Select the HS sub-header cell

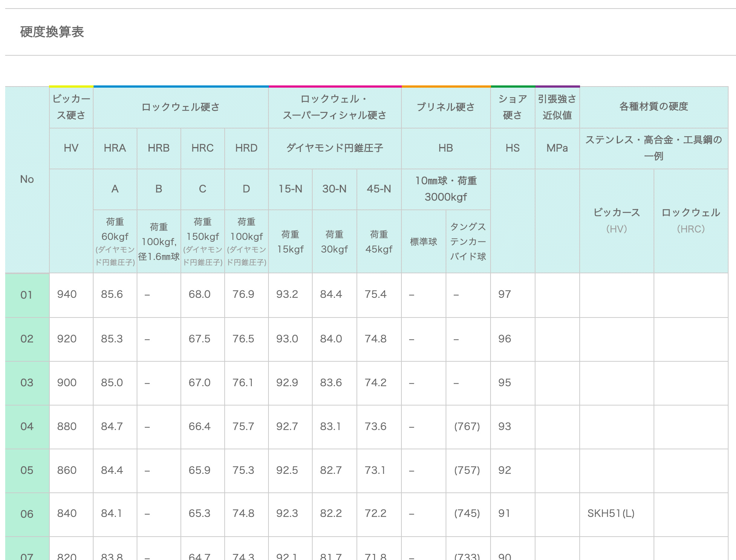[512, 148]
